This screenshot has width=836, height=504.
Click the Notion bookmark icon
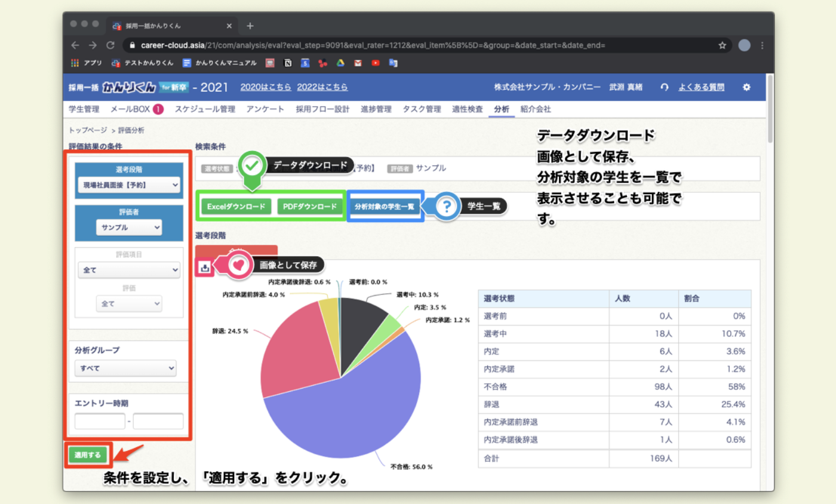(x=288, y=63)
